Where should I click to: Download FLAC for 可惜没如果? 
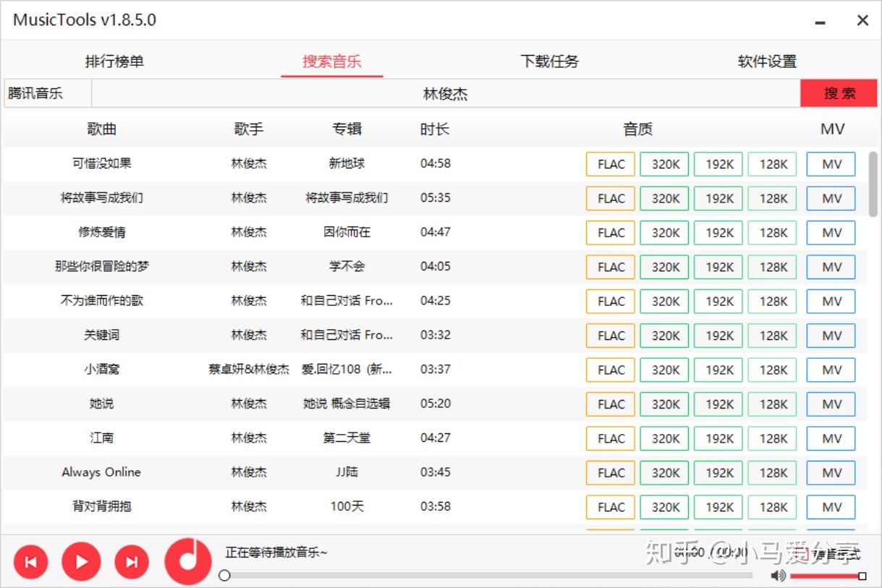click(611, 164)
